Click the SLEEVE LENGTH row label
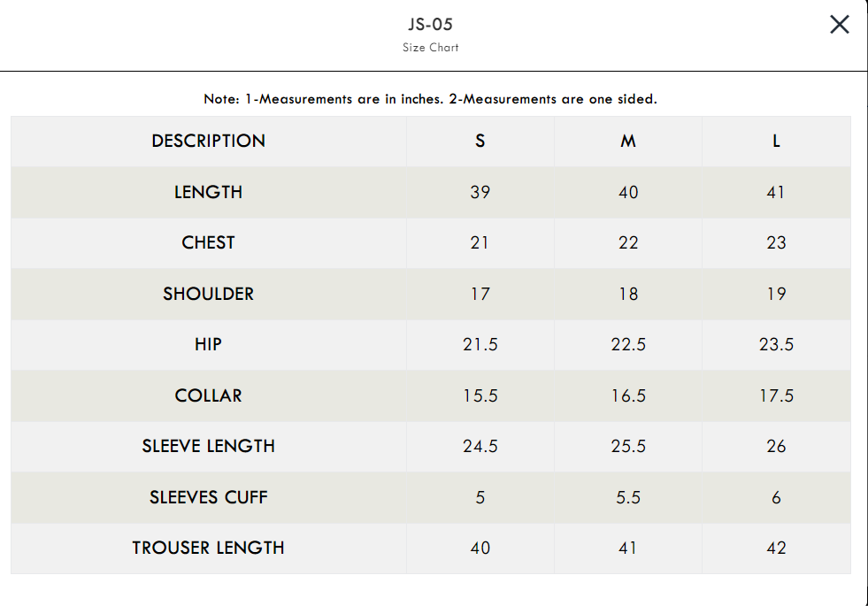Viewport: 868px width, 606px height. tap(209, 446)
